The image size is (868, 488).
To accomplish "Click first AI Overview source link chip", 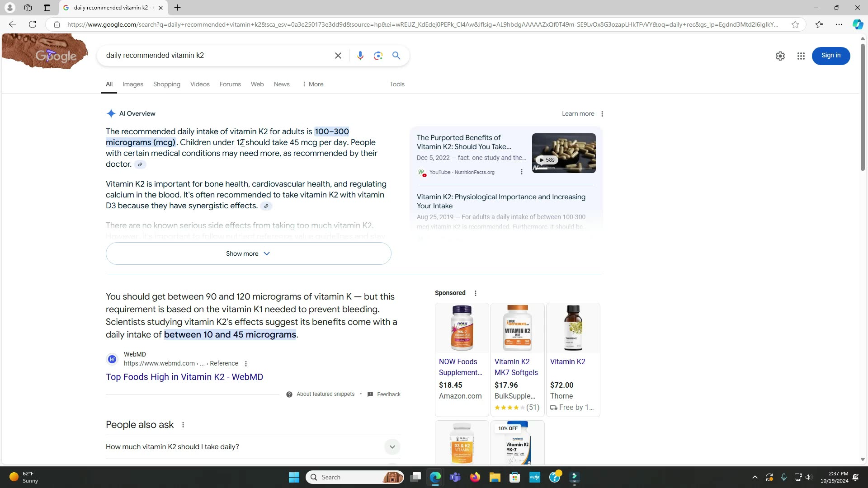I will coord(140,164).
